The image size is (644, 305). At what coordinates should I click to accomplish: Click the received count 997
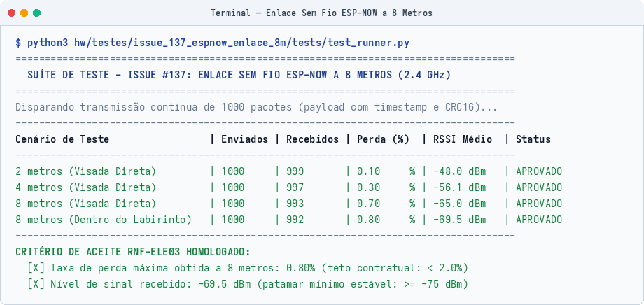(295, 187)
